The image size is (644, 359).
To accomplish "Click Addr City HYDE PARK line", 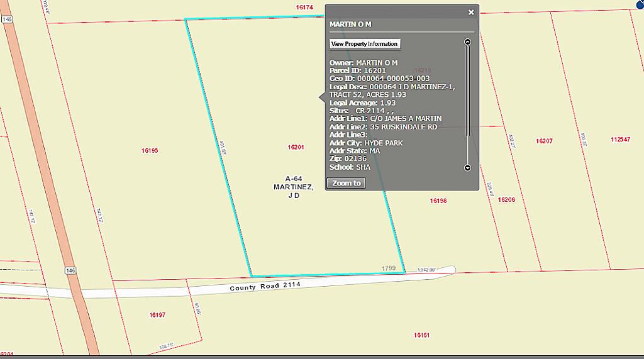I will point(366,143).
